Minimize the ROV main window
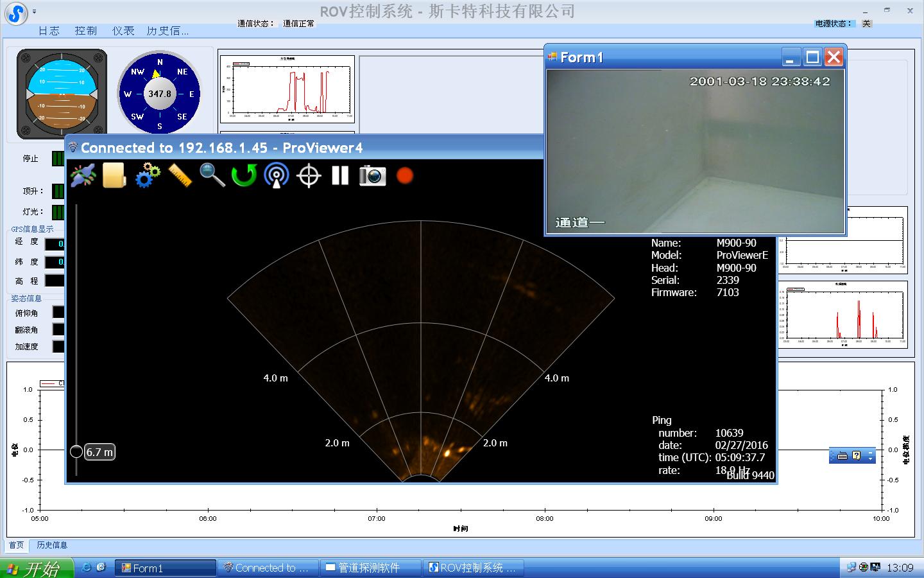Viewport: 924px width, 578px height. coord(866,12)
